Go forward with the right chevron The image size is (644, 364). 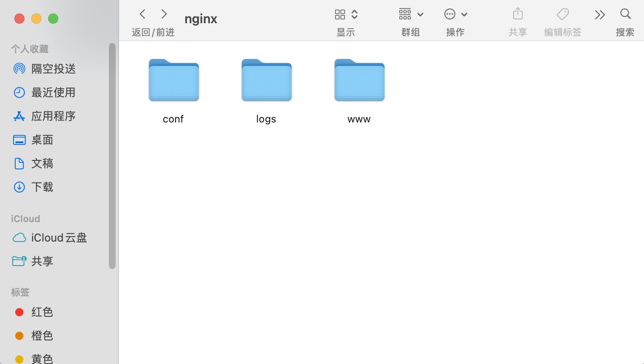click(x=164, y=14)
